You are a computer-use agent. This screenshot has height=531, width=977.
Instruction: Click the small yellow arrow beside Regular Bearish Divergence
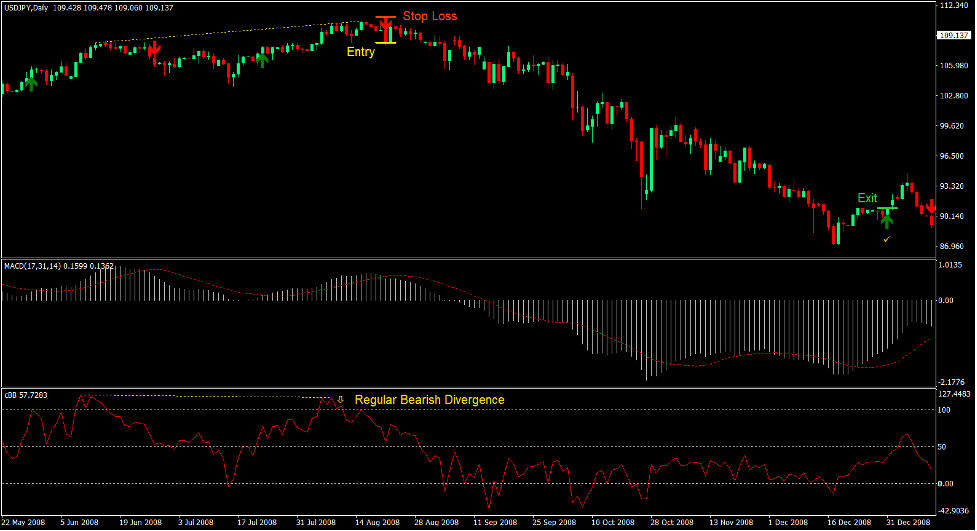point(341,399)
